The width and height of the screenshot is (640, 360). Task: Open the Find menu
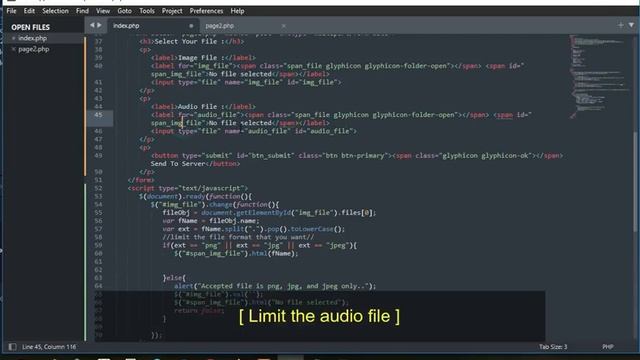(82, 11)
